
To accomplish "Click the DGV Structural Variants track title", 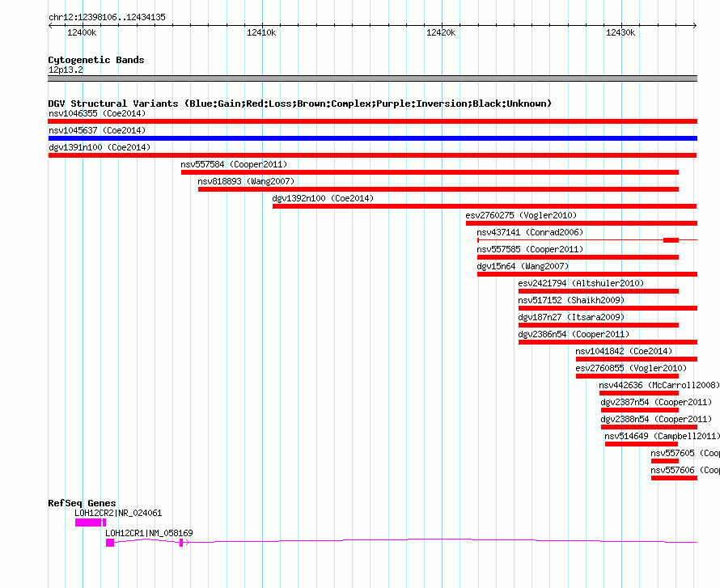I will 299,104.
